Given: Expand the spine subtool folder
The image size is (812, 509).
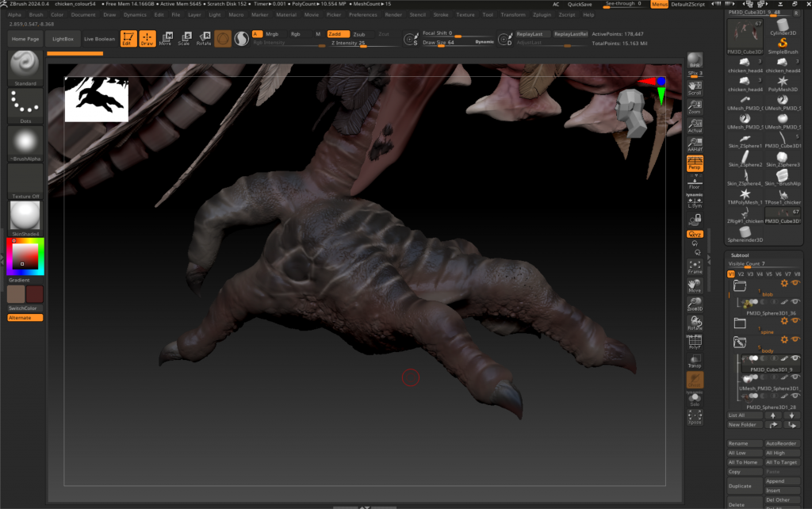Looking at the screenshot, I should click(739, 323).
